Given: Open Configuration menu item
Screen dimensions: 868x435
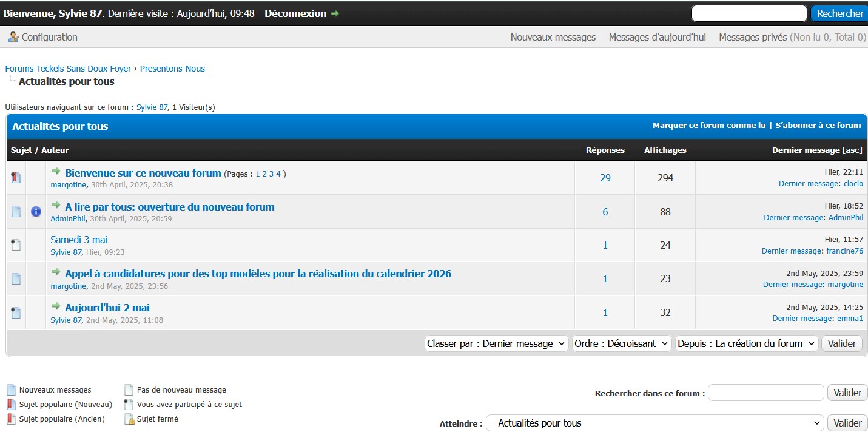Looking at the screenshot, I should [50, 37].
